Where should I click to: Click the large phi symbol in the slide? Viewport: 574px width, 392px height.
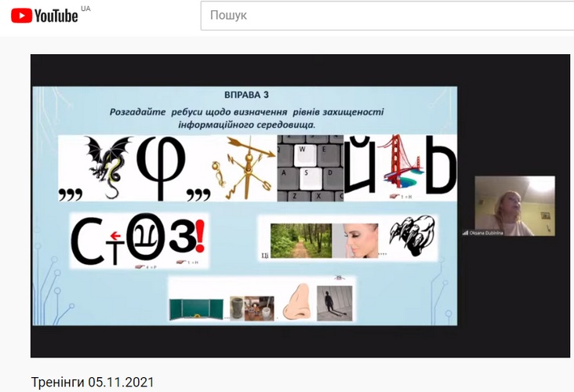pos(161,168)
